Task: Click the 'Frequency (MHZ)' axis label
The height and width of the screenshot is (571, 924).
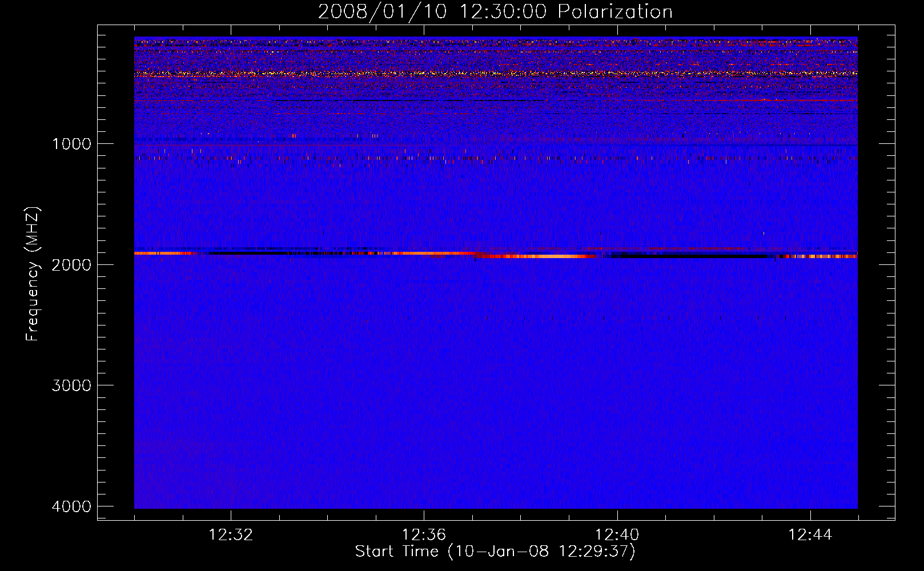Action: (x=33, y=274)
